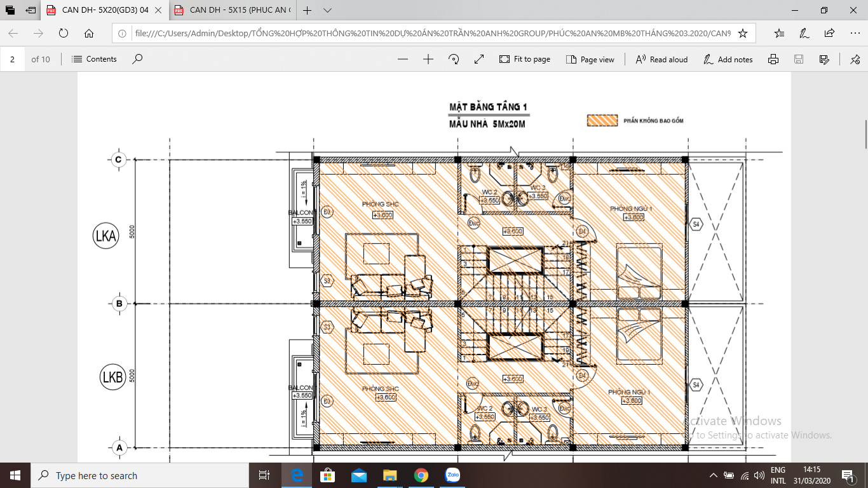The image size is (868, 488).
Task: Click the ENG INTL language indicator
Action: [778, 475]
